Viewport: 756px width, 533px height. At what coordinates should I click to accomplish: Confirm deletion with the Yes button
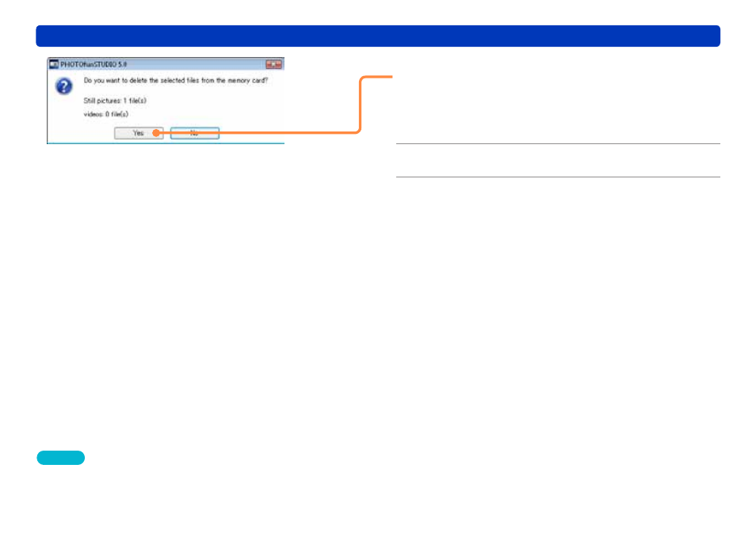click(139, 133)
